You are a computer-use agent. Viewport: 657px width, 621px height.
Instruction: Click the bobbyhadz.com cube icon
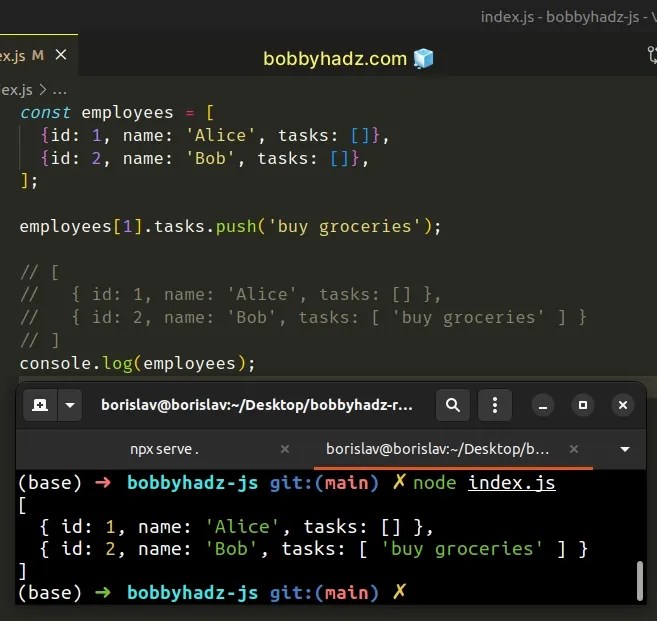pyautogui.click(x=424, y=58)
